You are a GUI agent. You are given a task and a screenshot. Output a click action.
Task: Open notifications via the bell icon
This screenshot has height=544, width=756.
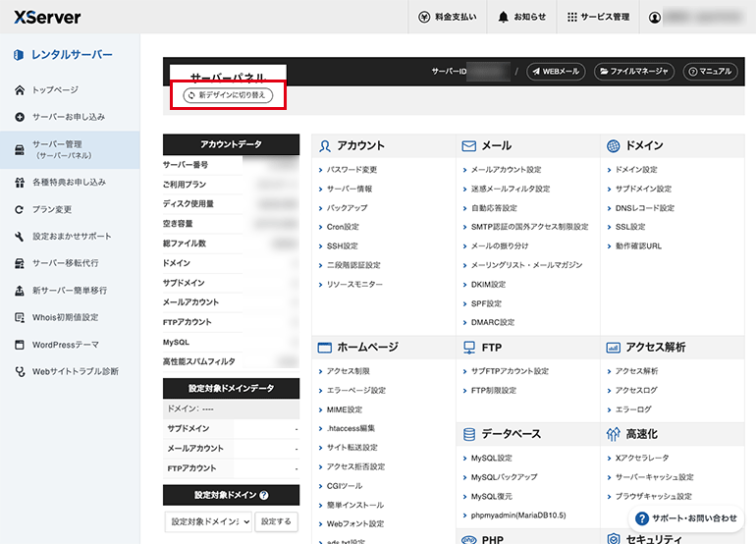tap(503, 17)
